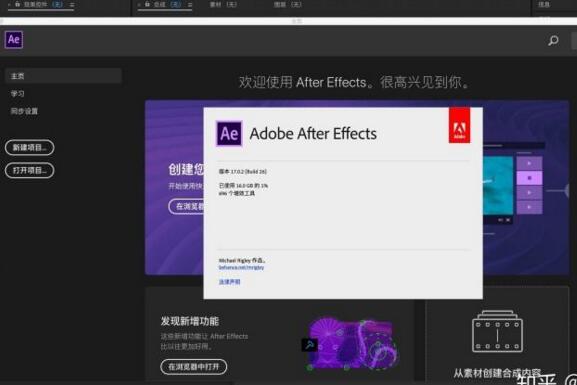This screenshot has height=385, width=577.
Task: Click the Adobe After Effects dialog title
Action: point(313,134)
